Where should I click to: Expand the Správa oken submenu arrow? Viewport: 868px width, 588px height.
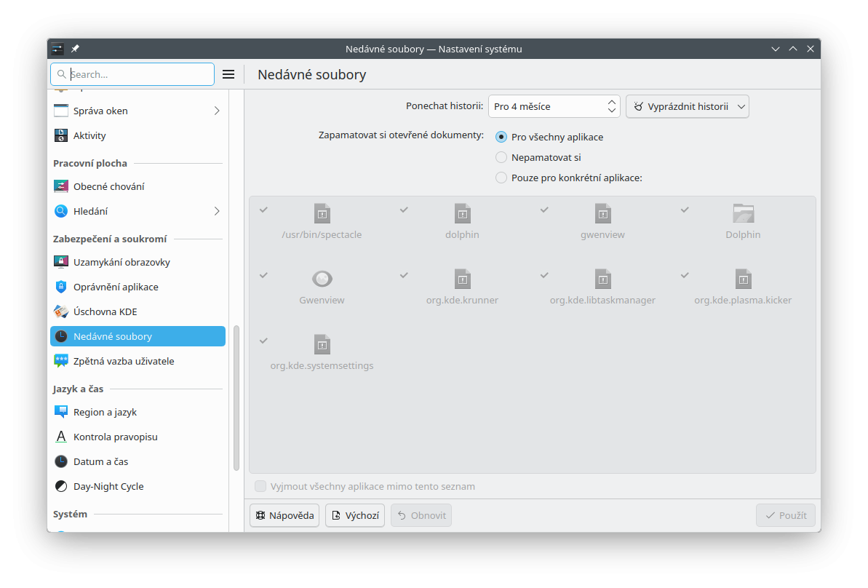click(x=217, y=111)
